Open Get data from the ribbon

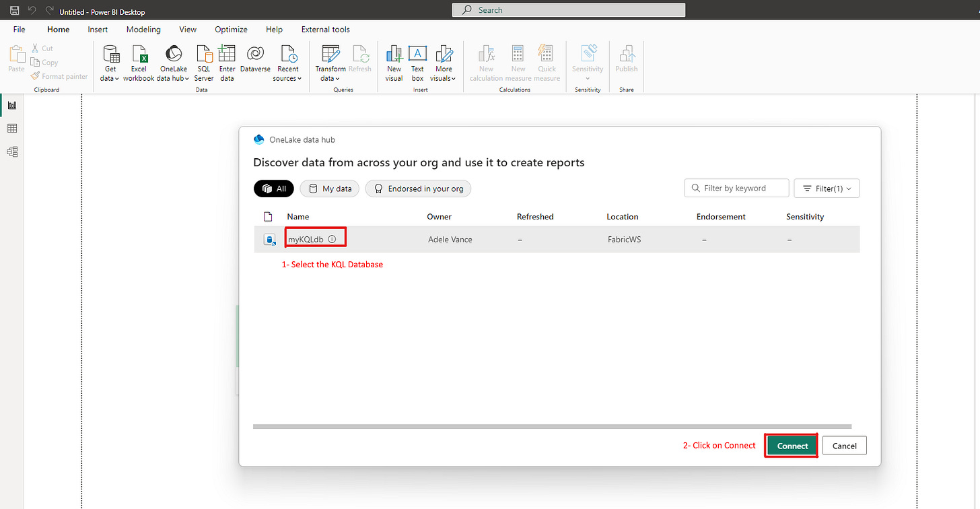[x=109, y=62]
